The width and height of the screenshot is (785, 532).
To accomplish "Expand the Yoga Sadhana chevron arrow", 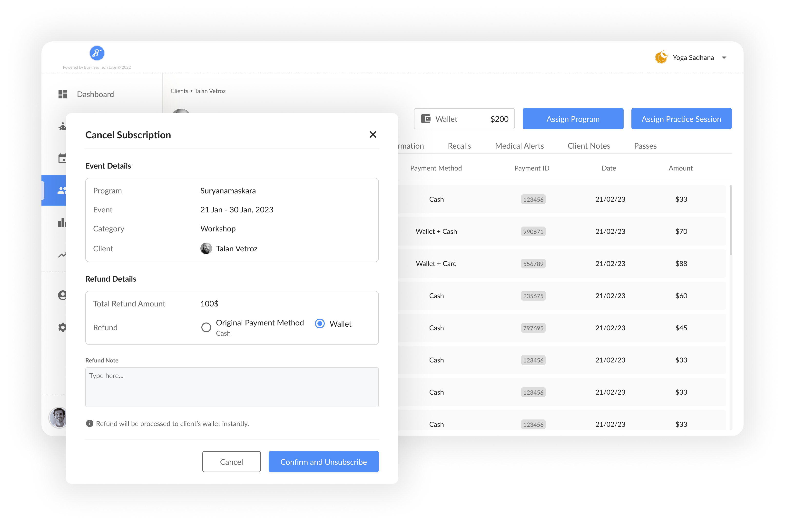I will 724,57.
